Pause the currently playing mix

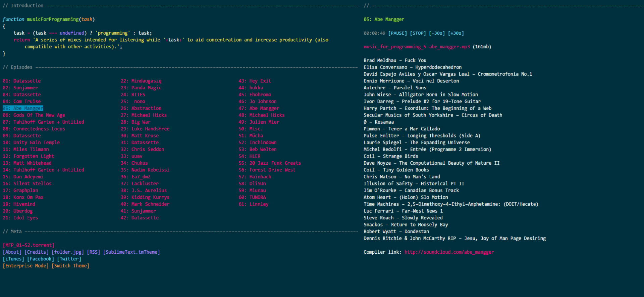(x=397, y=33)
